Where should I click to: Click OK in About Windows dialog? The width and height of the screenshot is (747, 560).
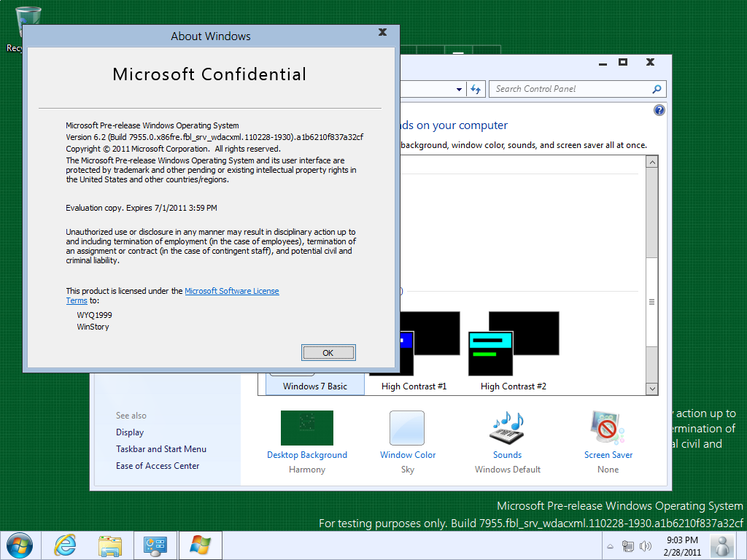[x=328, y=353]
